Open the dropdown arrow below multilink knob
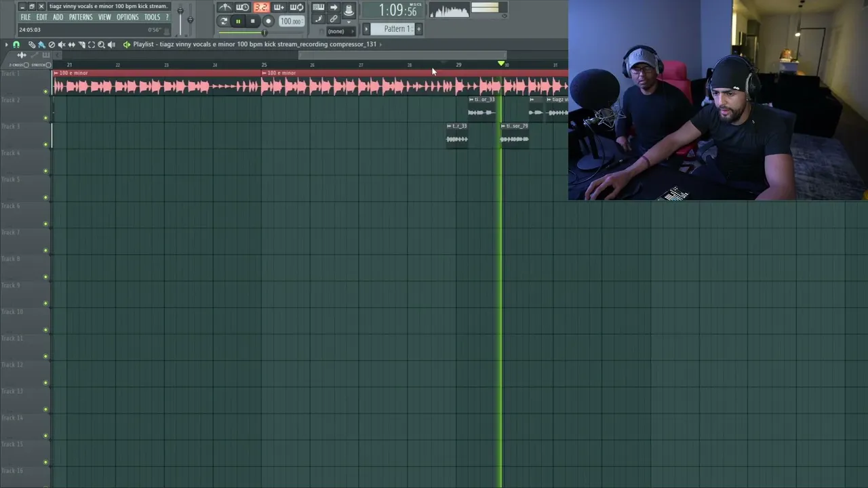 click(349, 21)
